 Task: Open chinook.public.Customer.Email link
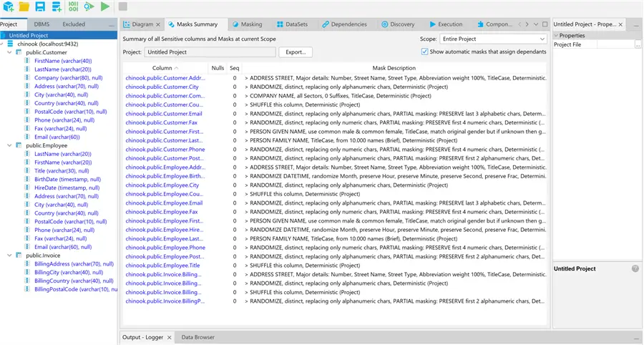pyautogui.click(x=163, y=114)
